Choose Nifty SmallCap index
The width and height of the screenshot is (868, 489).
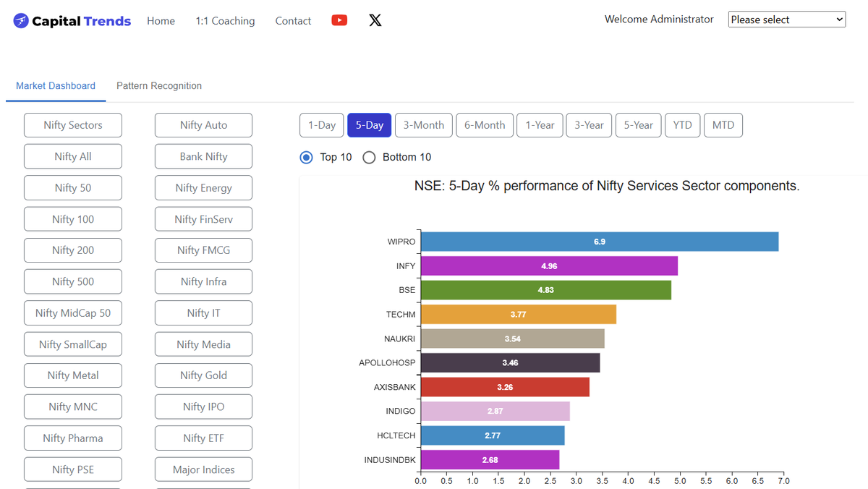pyautogui.click(x=73, y=344)
